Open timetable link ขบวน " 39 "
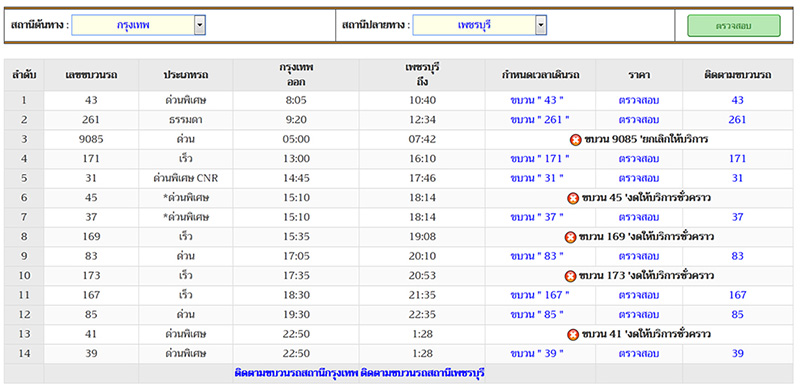 [x=537, y=353]
